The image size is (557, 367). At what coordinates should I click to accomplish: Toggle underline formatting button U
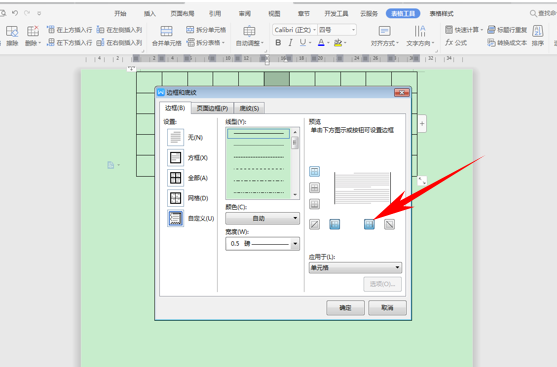click(x=302, y=43)
